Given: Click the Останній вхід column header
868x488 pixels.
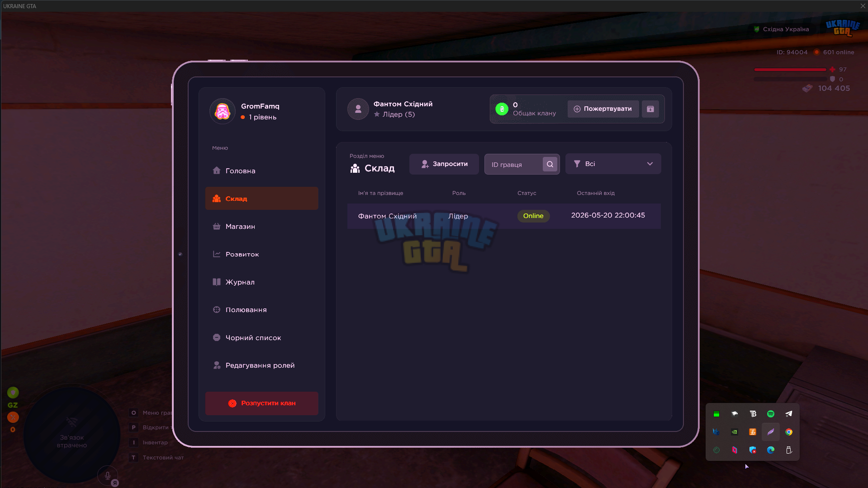Looking at the screenshot, I should 595,193.
